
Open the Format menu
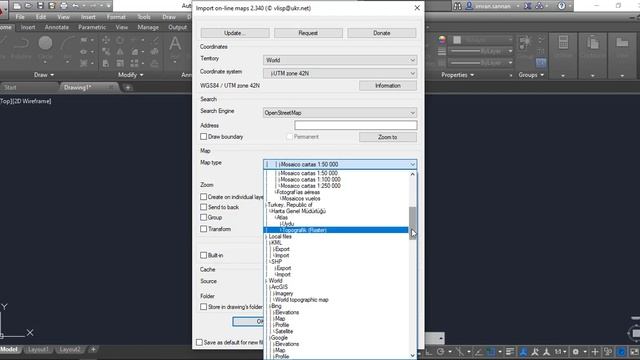pyautogui.click(x=116, y=17)
